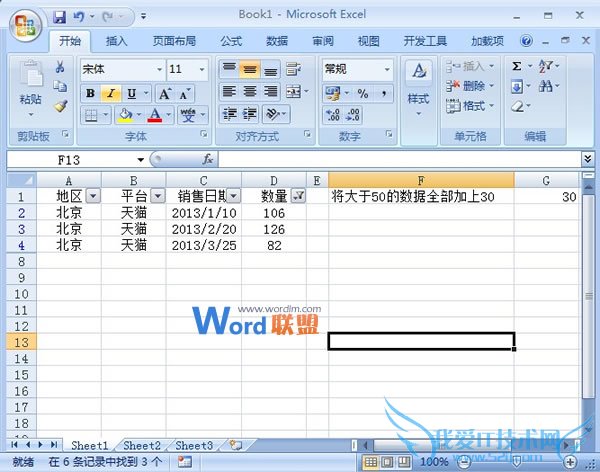Apply cell borders icon

click(91, 115)
